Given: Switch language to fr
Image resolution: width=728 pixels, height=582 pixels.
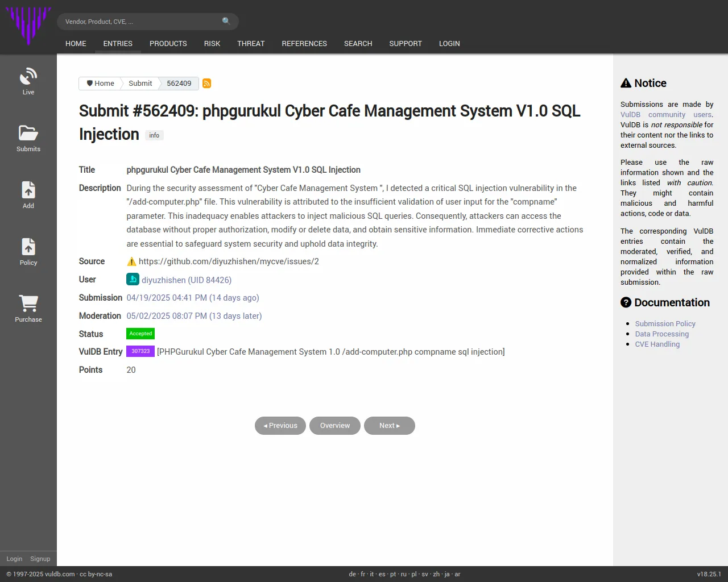Looking at the screenshot, I should [x=363, y=574].
